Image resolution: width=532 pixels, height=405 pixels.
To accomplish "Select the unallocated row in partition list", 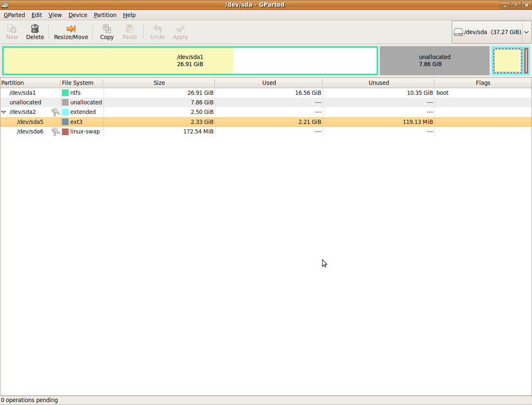I will point(266,102).
